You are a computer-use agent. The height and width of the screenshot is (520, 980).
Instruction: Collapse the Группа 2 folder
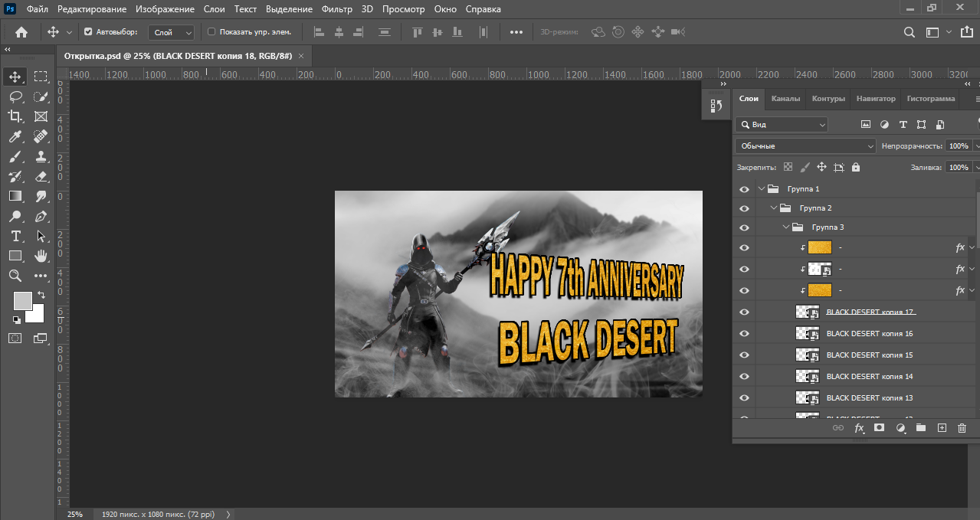(773, 208)
